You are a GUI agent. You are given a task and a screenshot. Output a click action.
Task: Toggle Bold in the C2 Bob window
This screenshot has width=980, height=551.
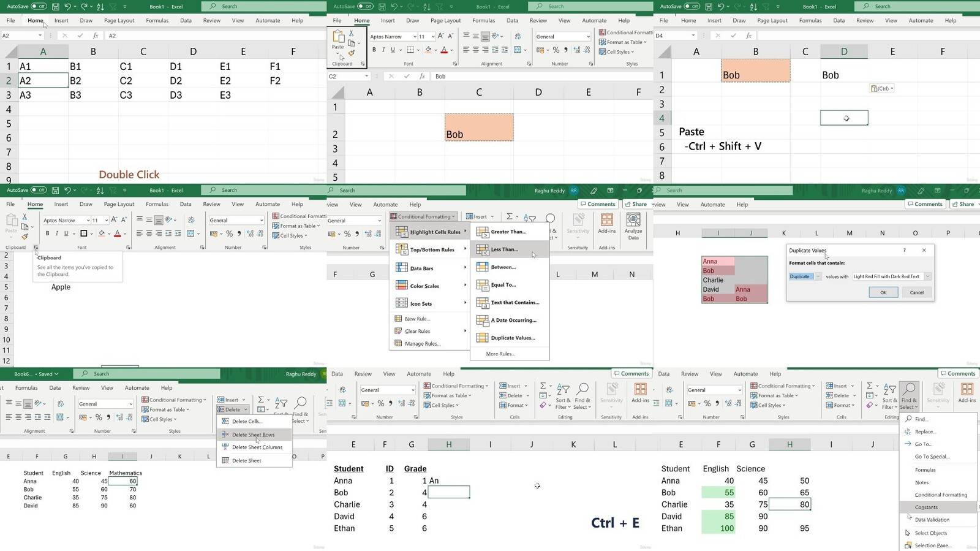point(374,50)
